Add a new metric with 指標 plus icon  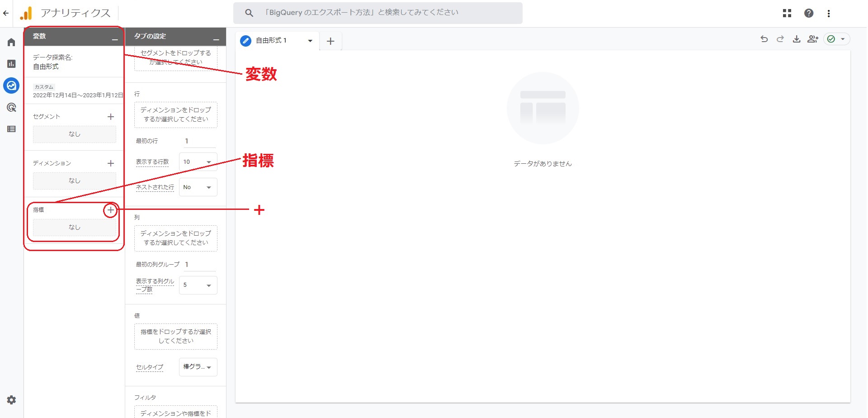(x=111, y=210)
